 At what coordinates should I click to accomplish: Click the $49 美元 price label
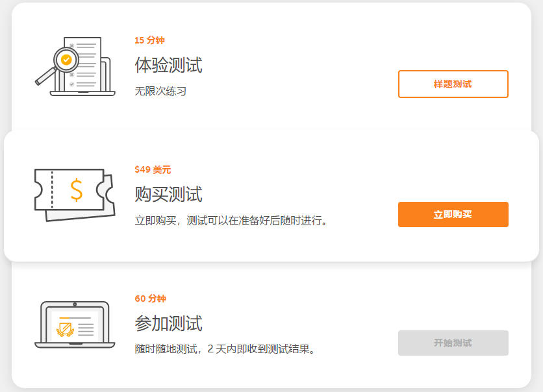click(153, 169)
